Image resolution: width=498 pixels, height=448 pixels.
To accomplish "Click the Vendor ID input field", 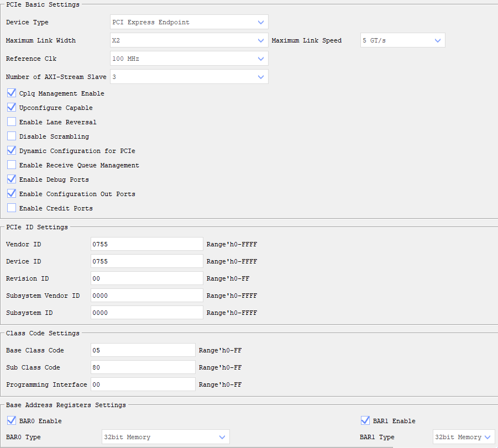I will pos(146,244).
